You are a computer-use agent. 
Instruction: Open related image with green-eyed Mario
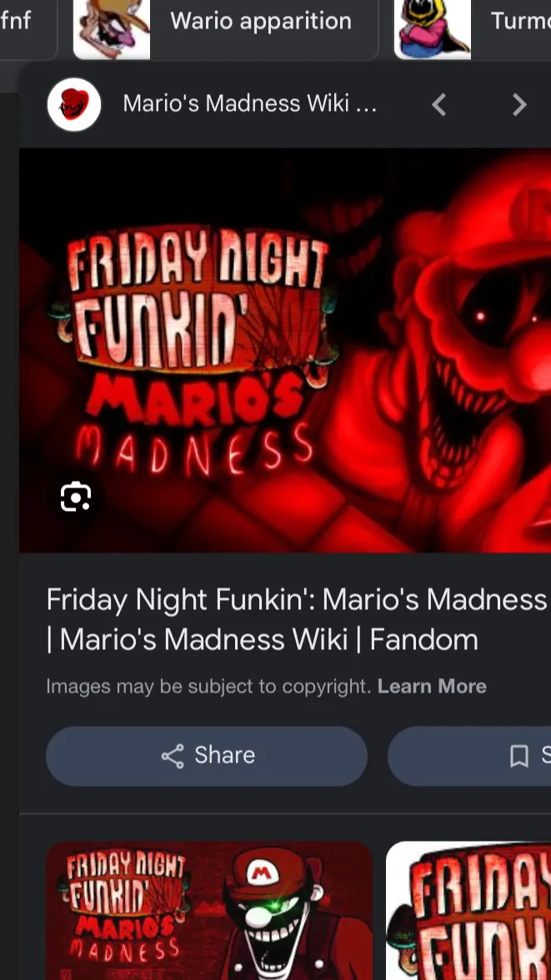[209, 911]
